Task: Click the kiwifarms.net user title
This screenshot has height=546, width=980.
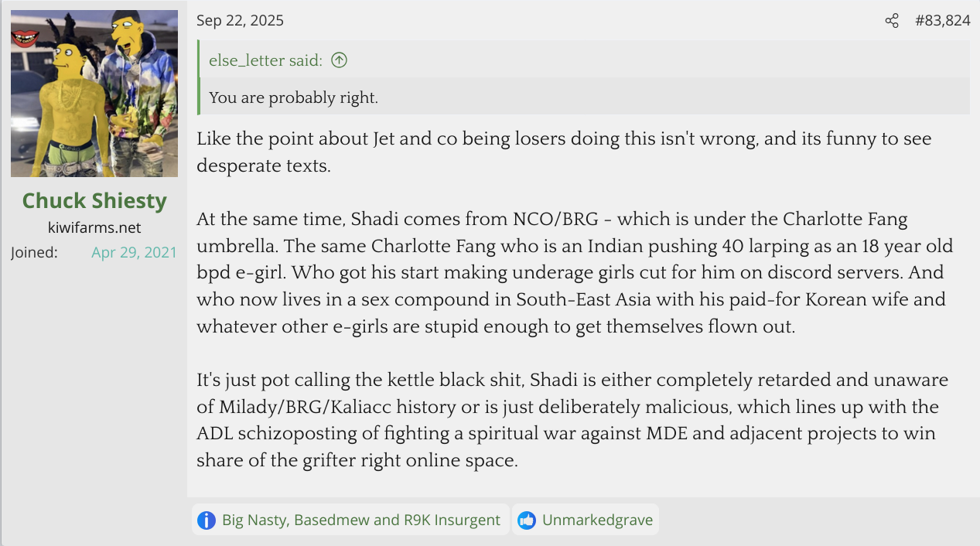Action: coord(94,228)
